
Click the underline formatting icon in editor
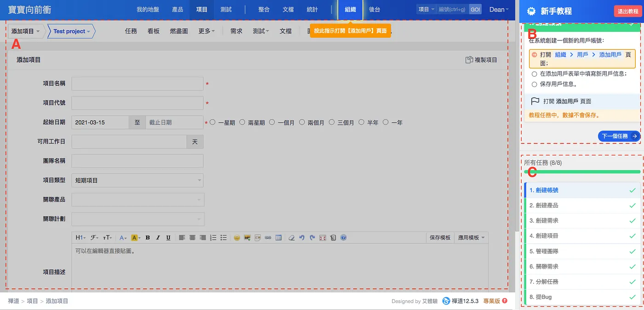168,238
